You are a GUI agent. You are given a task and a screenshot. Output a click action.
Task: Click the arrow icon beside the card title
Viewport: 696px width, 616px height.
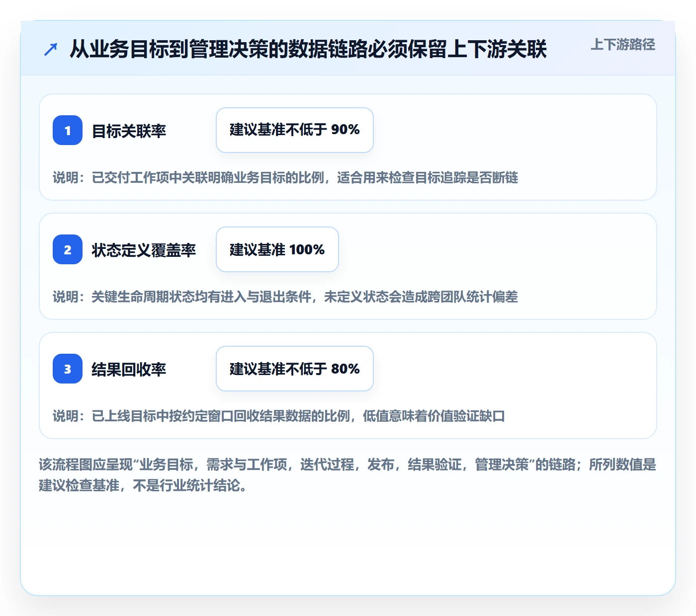pos(51,49)
